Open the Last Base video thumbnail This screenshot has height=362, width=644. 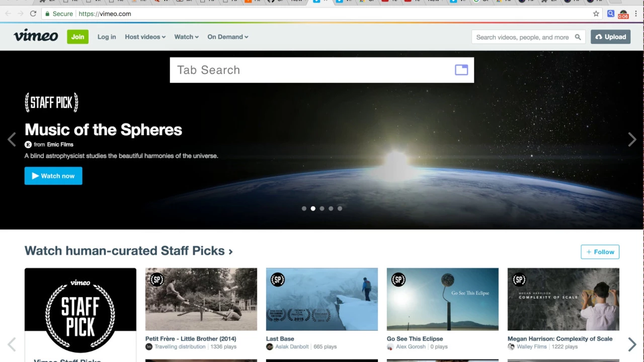tap(322, 299)
